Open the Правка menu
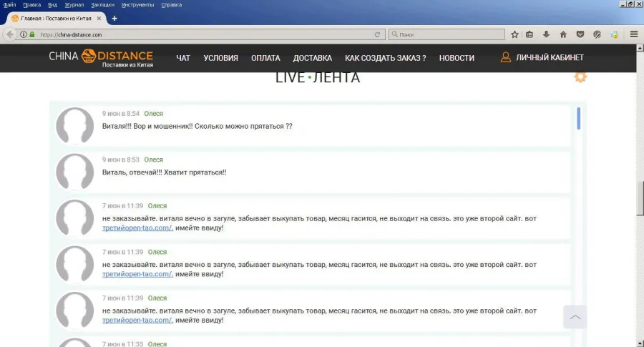 pos(31,5)
